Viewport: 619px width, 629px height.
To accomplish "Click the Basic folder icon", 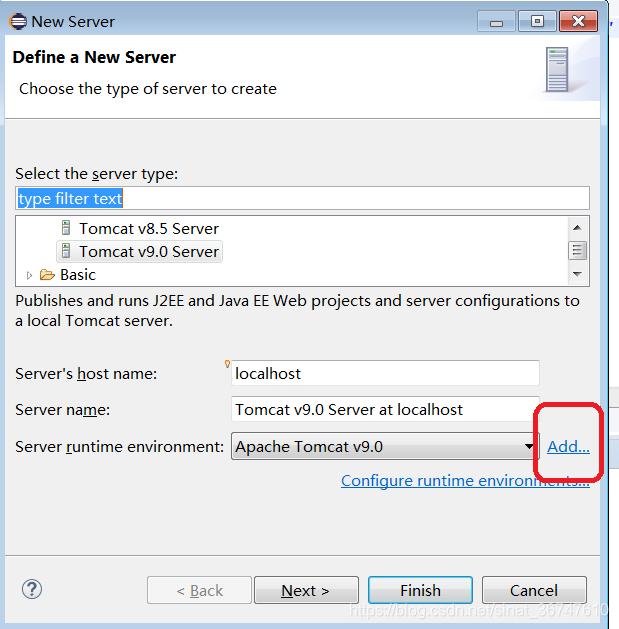I will pos(47,275).
